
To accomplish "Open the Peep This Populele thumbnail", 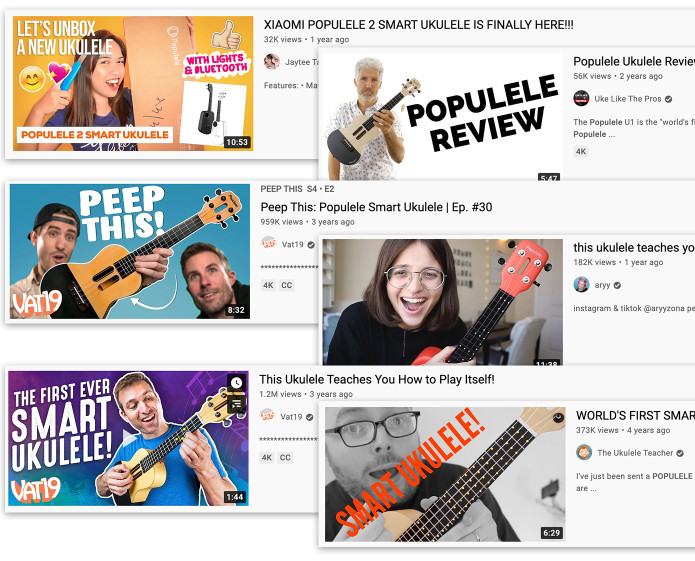I will point(130,251).
